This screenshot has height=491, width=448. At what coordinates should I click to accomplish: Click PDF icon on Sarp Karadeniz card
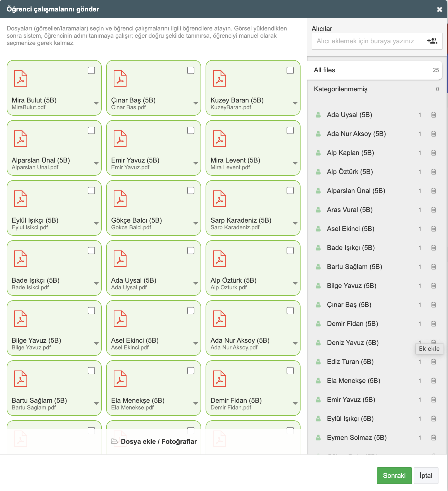tap(220, 199)
